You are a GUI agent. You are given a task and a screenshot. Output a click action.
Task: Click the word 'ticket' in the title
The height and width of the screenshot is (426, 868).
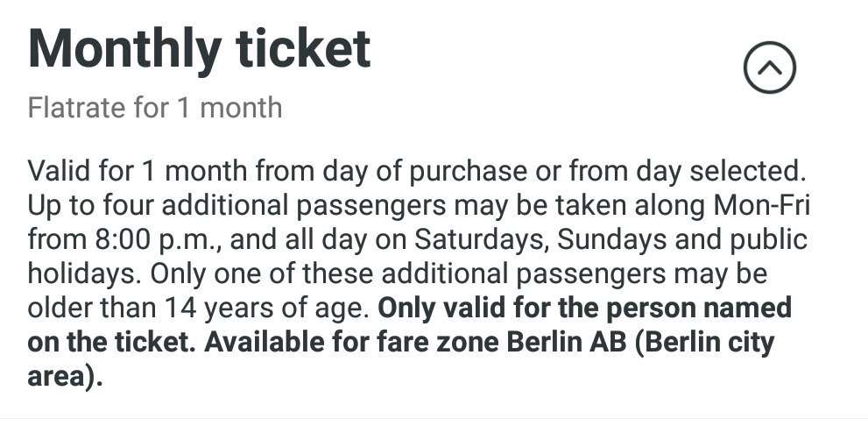pos(303,49)
